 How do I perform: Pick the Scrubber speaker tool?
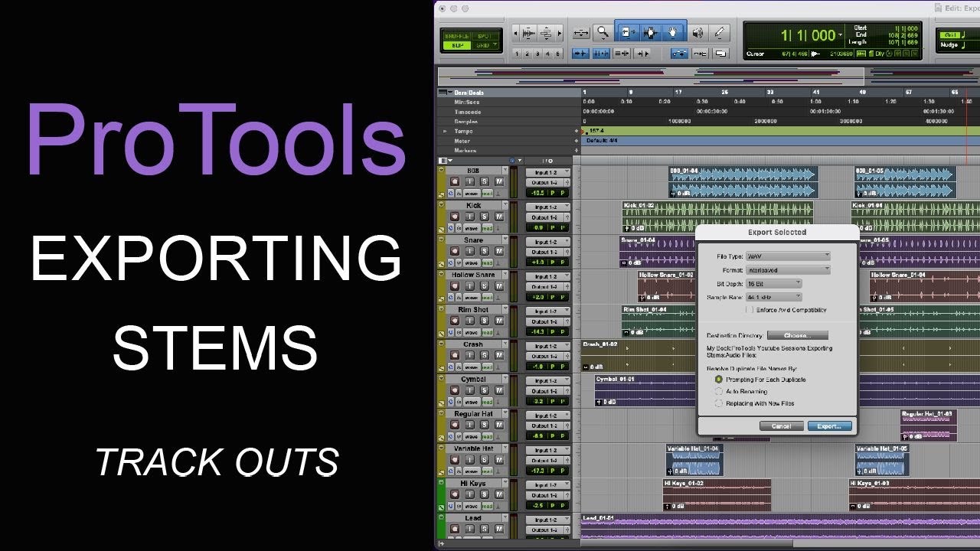(697, 33)
